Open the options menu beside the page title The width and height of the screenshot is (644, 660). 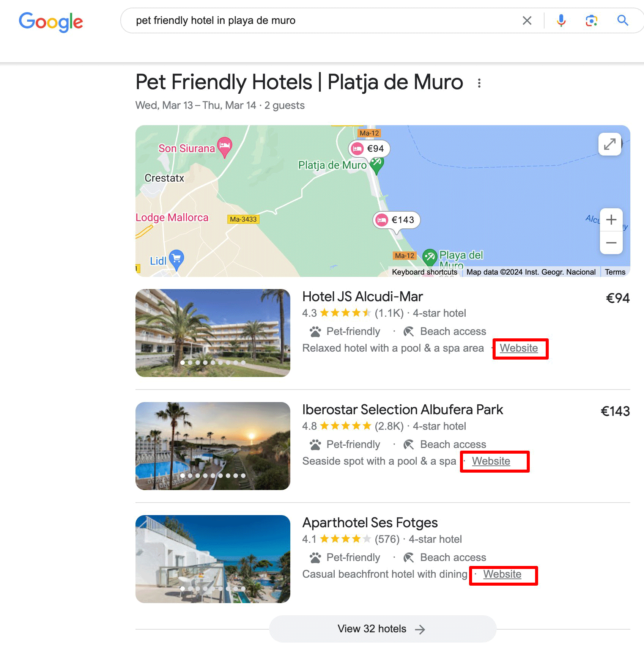click(479, 83)
